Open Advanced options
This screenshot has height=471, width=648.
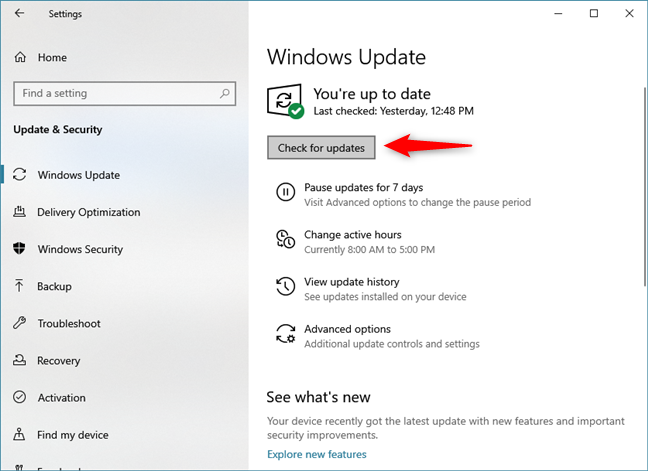[347, 329]
